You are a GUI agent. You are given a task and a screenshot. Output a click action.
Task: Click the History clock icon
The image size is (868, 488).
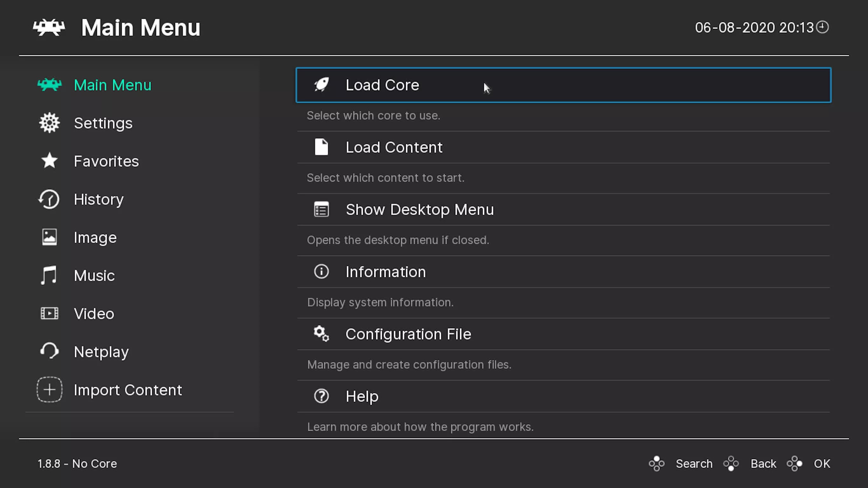click(49, 199)
